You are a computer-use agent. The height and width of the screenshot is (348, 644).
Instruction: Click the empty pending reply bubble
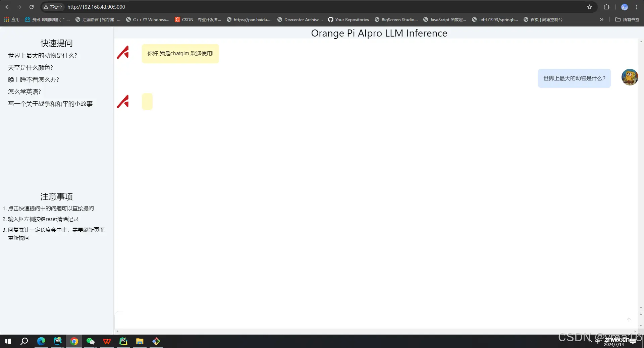pyautogui.click(x=147, y=102)
